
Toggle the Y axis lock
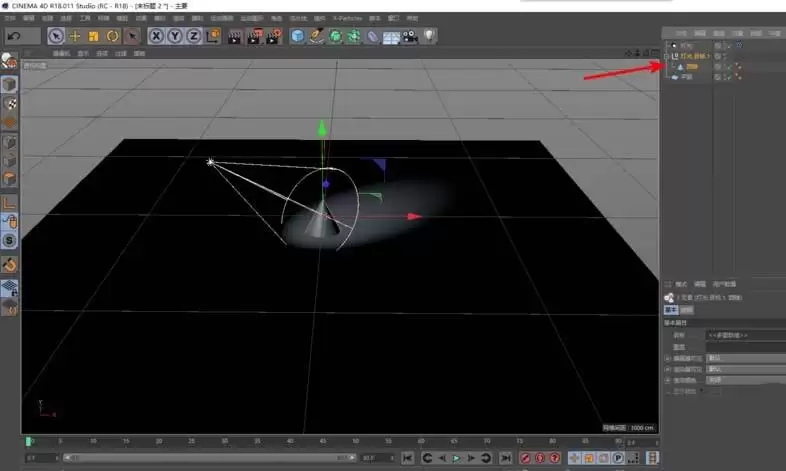[x=175, y=36]
